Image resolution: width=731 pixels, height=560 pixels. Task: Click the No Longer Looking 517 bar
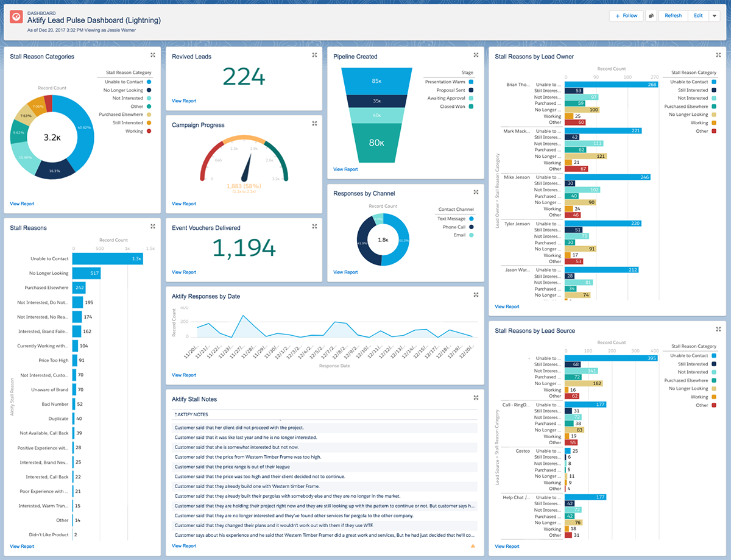87,273
